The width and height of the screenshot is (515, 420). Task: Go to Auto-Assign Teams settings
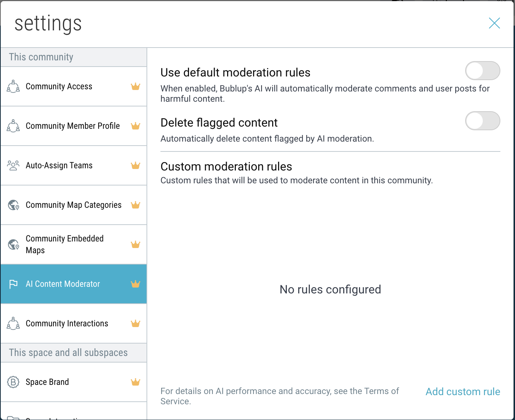coord(59,165)
